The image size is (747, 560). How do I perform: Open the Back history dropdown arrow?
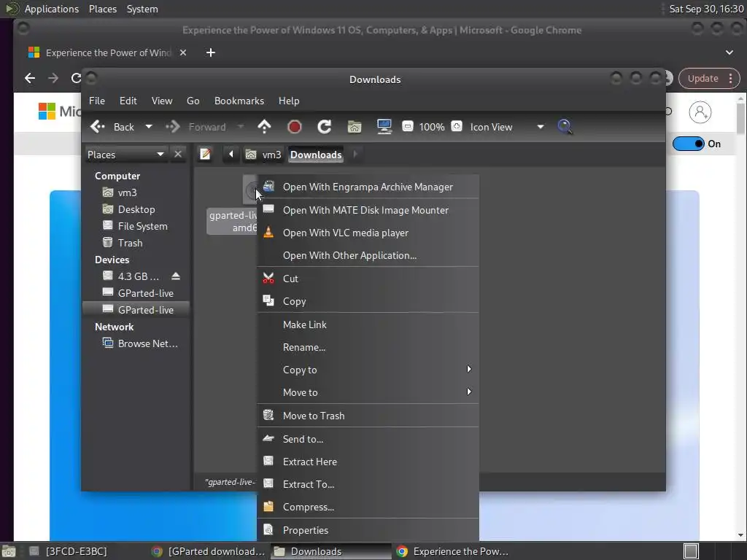pyautogui.click(x=149, y=127)
